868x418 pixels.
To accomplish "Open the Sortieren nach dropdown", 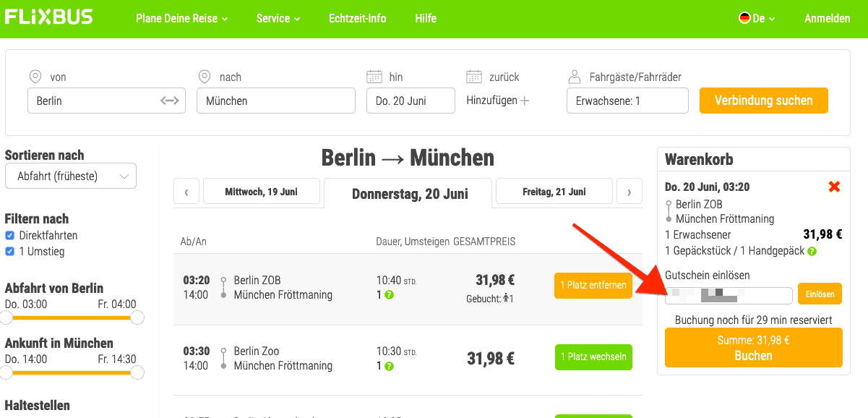I will coord(70,175).
